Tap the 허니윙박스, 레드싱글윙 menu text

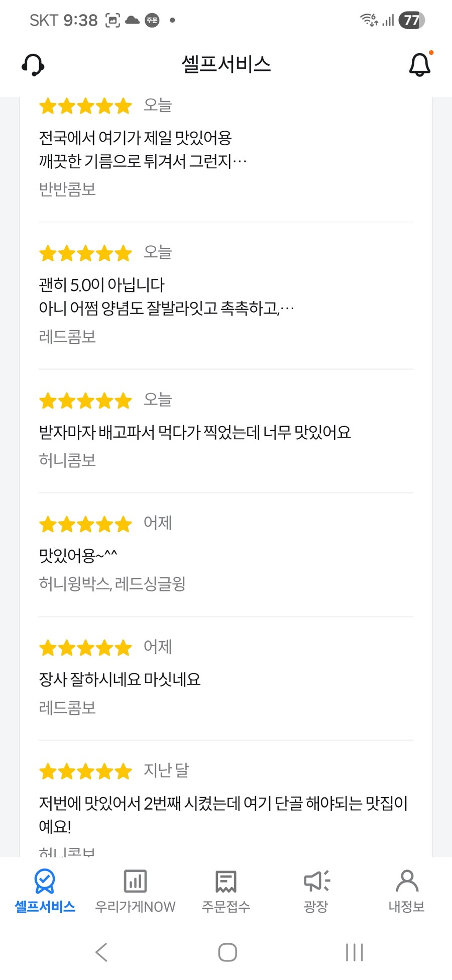coord(112,584)
